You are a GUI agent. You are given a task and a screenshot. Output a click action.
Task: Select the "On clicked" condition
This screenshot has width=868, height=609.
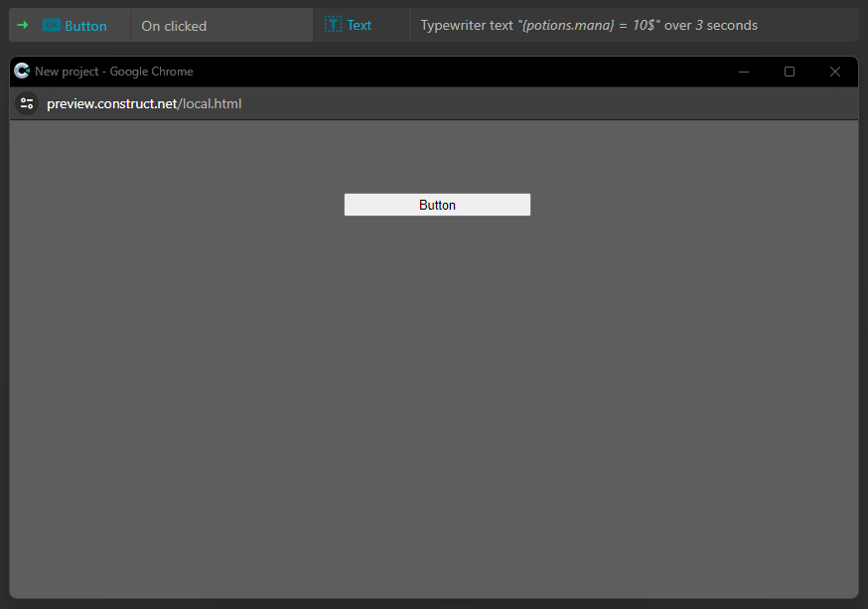coord(174,26)
